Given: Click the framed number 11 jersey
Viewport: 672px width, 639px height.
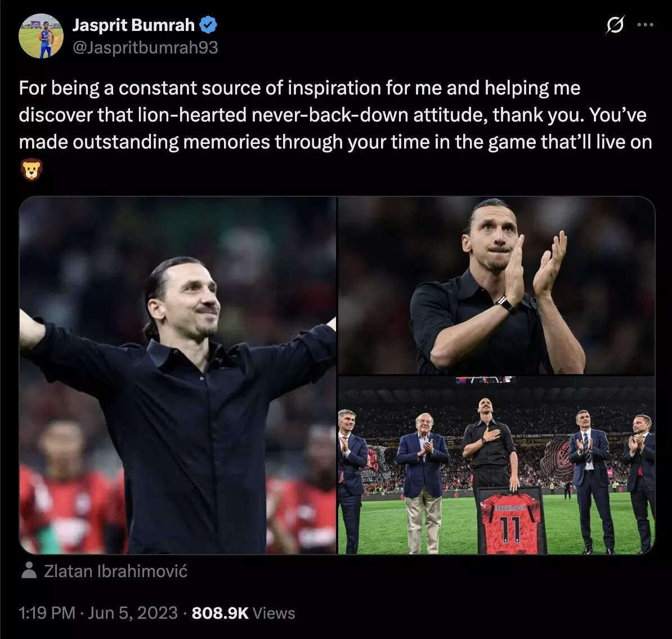Looking at the screenshot, I should [511, 521].
